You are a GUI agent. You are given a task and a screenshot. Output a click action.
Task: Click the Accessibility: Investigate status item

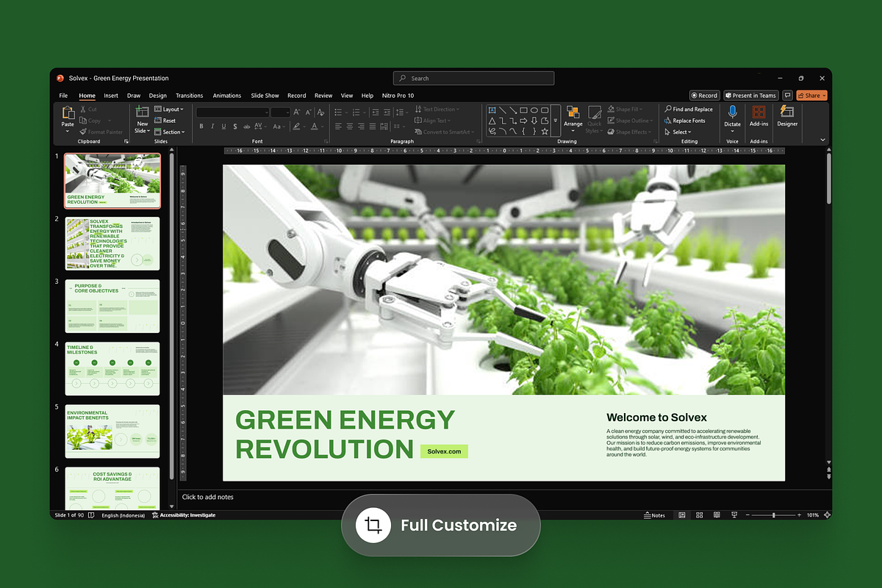tap(183, 515)
